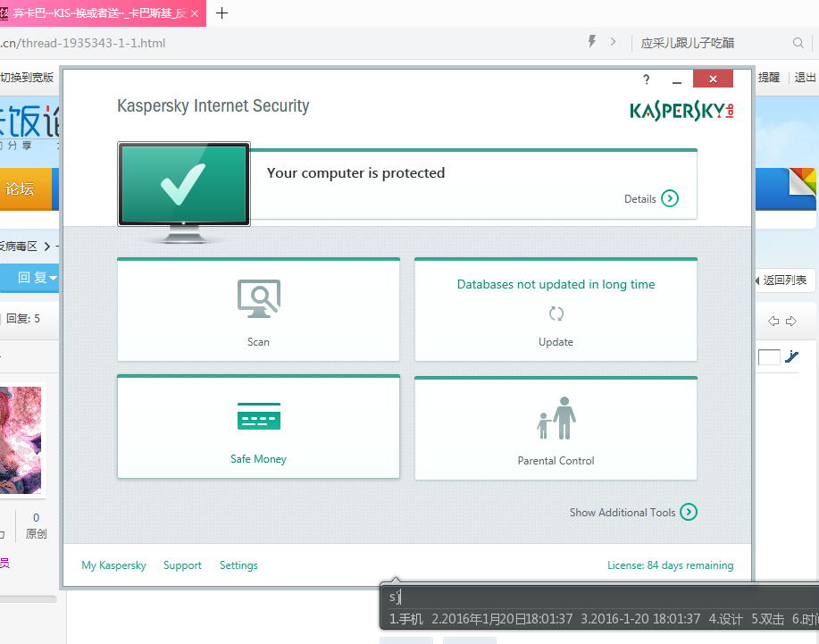Click the Parental Control label
This screenshot has width=819, height=644.
(556, 461)
